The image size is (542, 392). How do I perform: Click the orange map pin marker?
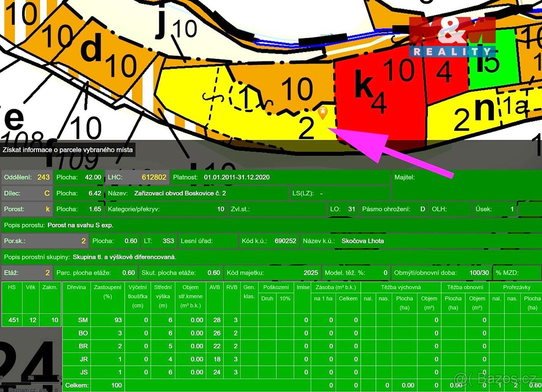(x=322, y=113)
